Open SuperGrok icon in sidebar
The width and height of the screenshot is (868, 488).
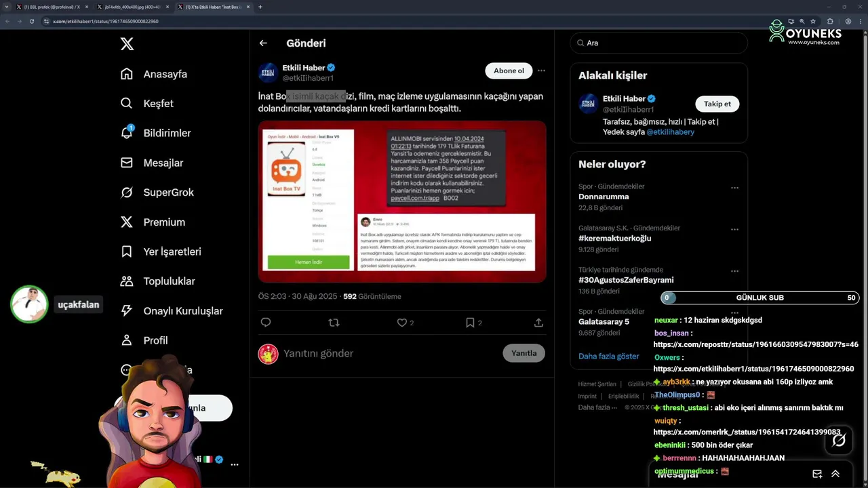pyautogui.click(x=127, y=192)
